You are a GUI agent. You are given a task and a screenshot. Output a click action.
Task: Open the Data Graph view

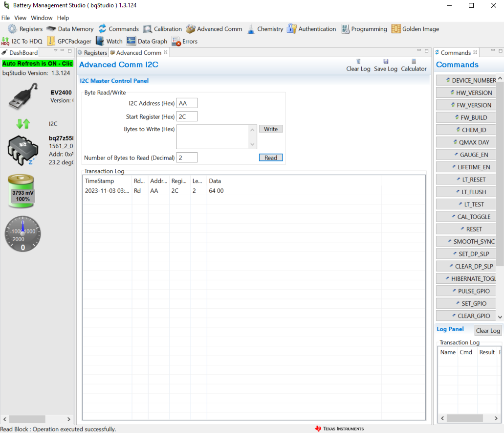pos(131,42)
